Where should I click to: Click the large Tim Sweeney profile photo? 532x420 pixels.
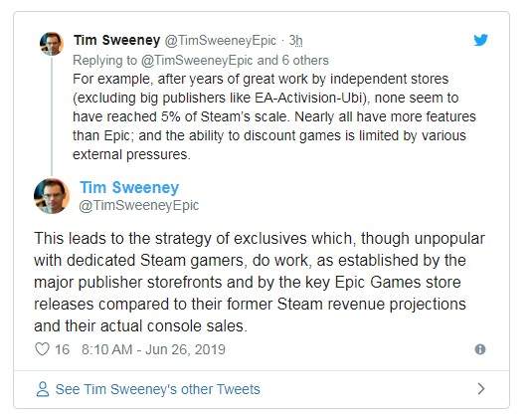52,196
